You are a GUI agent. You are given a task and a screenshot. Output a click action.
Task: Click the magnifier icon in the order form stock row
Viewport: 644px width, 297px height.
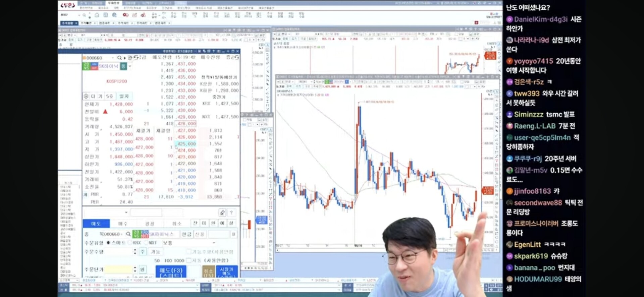(128, 234)
